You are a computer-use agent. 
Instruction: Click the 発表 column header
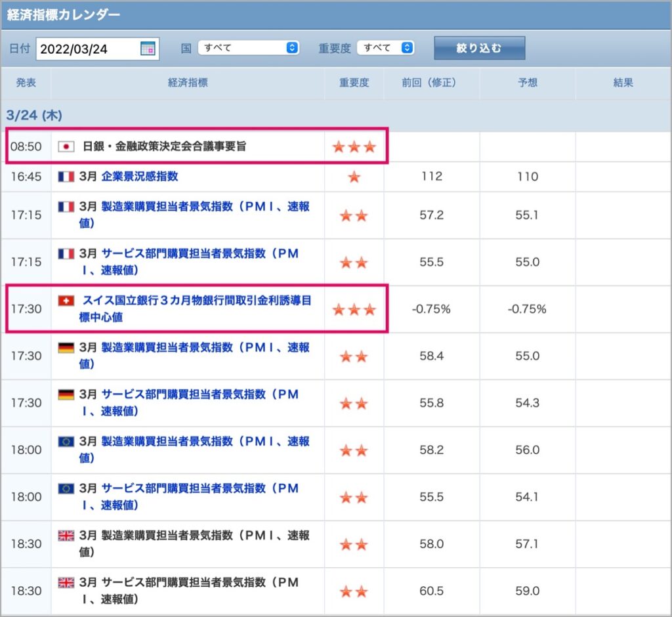tap(26, 83)
